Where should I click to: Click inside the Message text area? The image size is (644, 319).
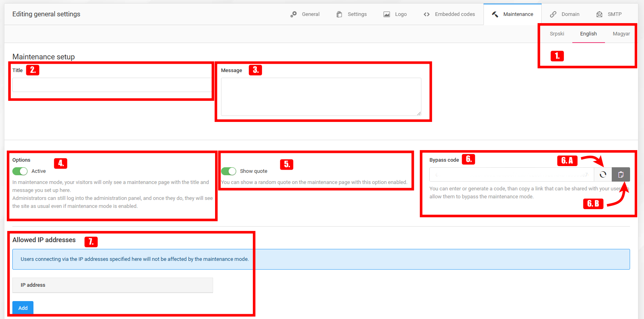coord(321,96)
